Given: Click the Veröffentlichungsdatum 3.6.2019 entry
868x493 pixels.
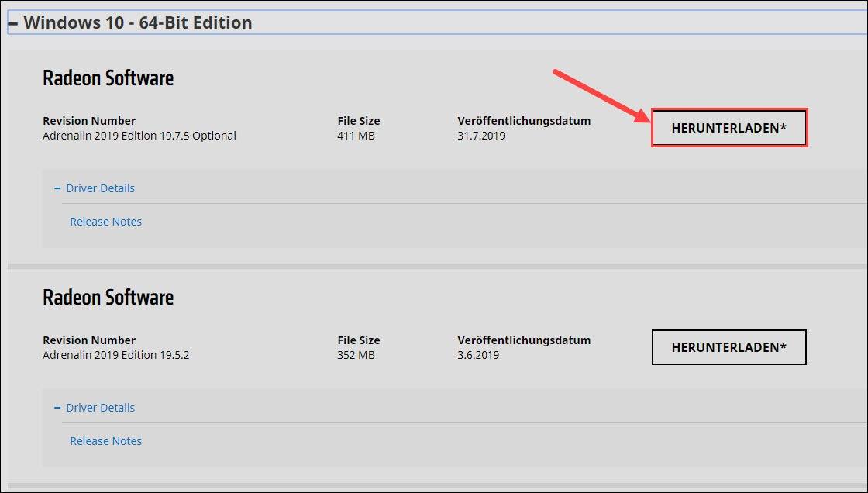Looking at the screenshot, I should click(x=477, y=354).
